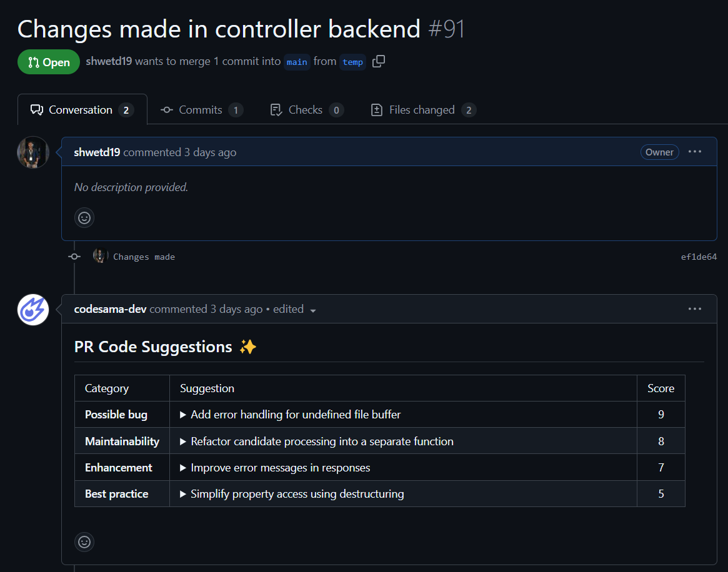728x572 pixels.
Task: Add emoji reaction to shwetd19's comment
Action: pyautogui.click(x=84, y=217)
